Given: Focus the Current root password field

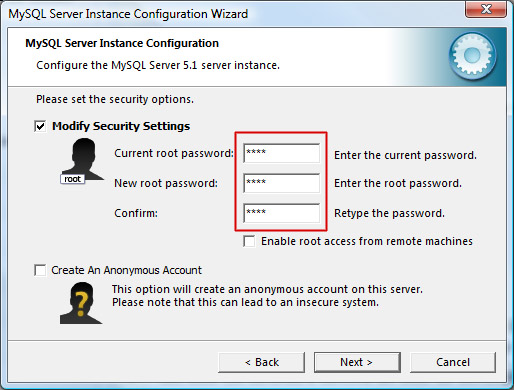Looking at the screenshot, I should (282, 153).
